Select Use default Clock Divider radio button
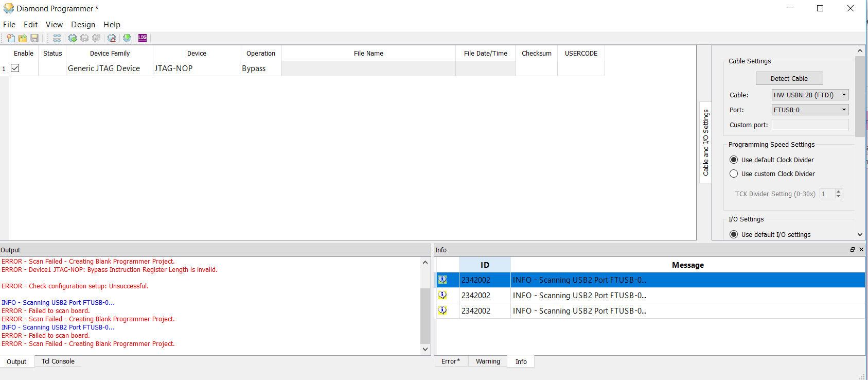This screenshot has height=380, width=868. tap(734, 160)
